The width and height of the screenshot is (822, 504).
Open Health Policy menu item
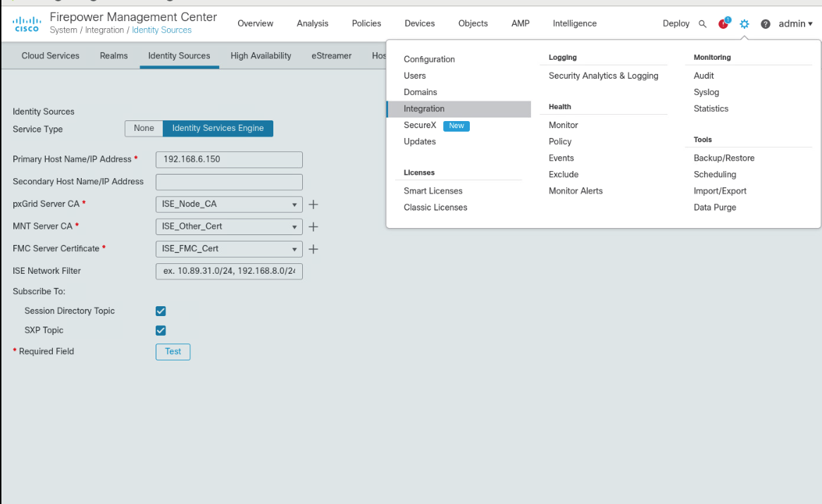click(560, 141)
